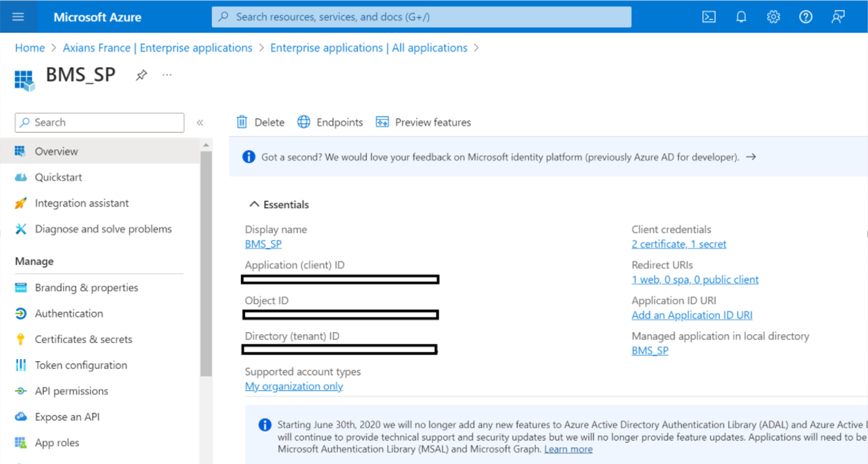
Task: Open portal settings gear icon
Action: [773, 17]
